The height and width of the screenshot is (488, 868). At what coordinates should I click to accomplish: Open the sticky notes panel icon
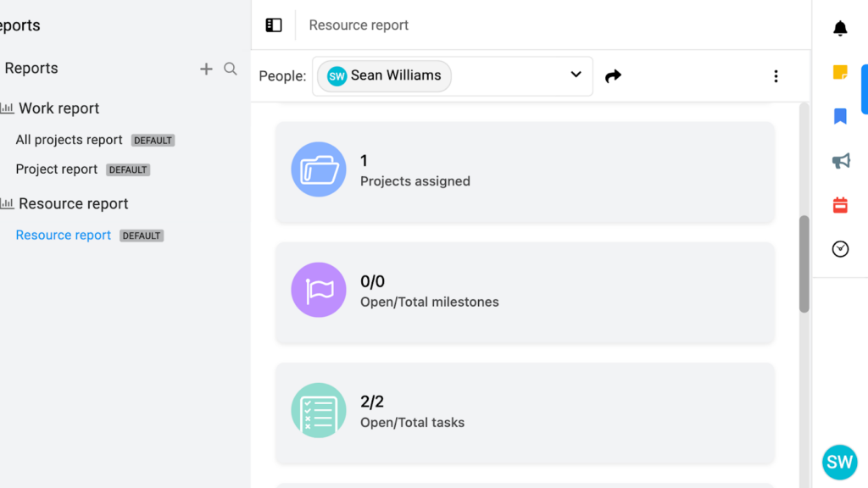click(x=839, y=72)
